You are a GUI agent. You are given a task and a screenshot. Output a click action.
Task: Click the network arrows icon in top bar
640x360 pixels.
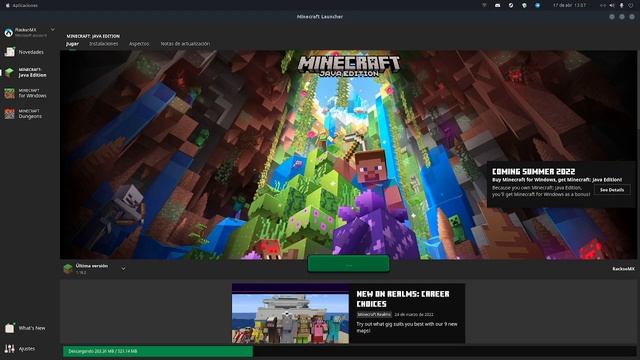(x=602, y=5)
